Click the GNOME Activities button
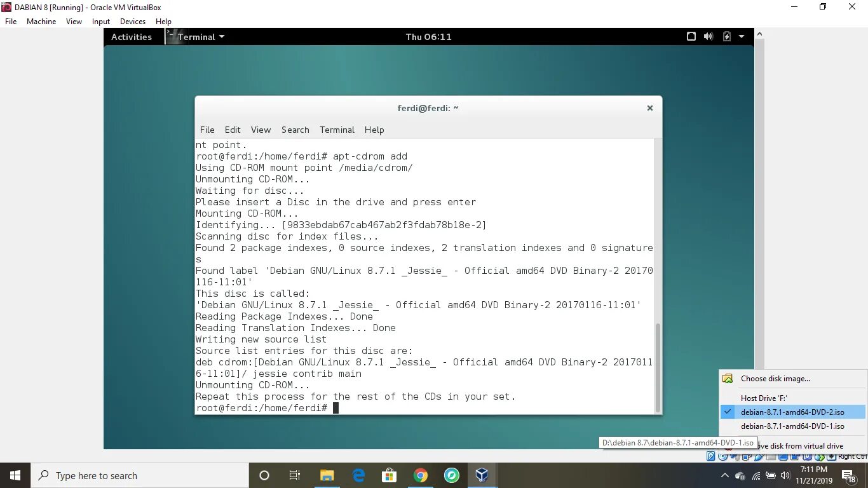This screenshot has height=488, width=868. [x=132, y=37]
